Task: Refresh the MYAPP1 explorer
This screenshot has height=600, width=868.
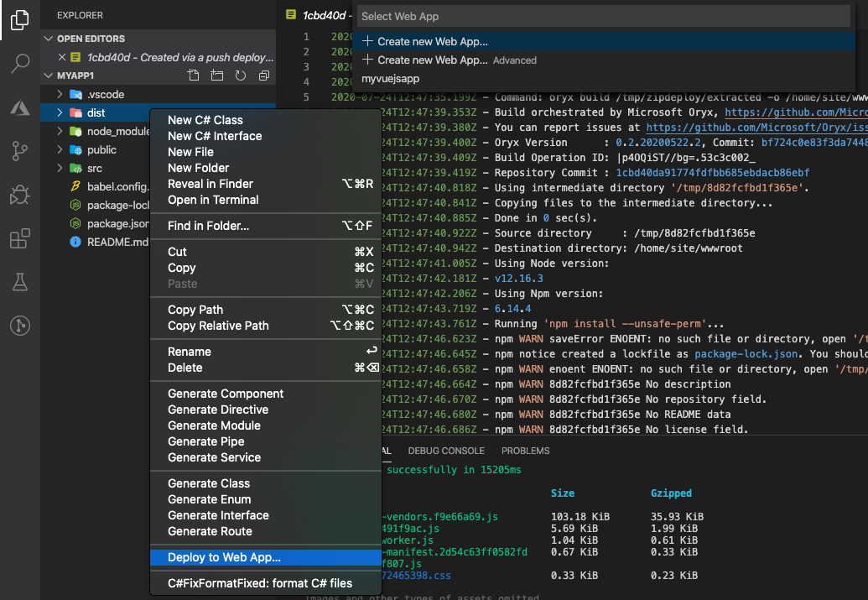Action: [x=240, y=76]
